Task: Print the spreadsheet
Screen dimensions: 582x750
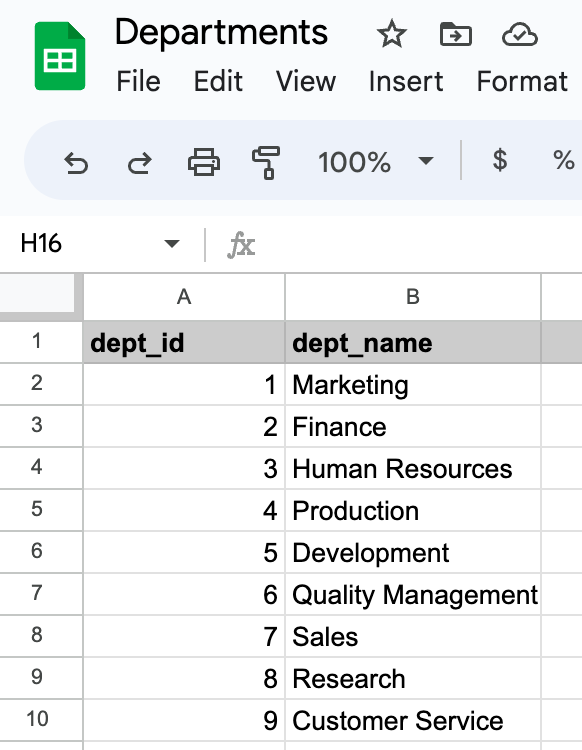Action: pyautogui.click(x=204, y=162)
